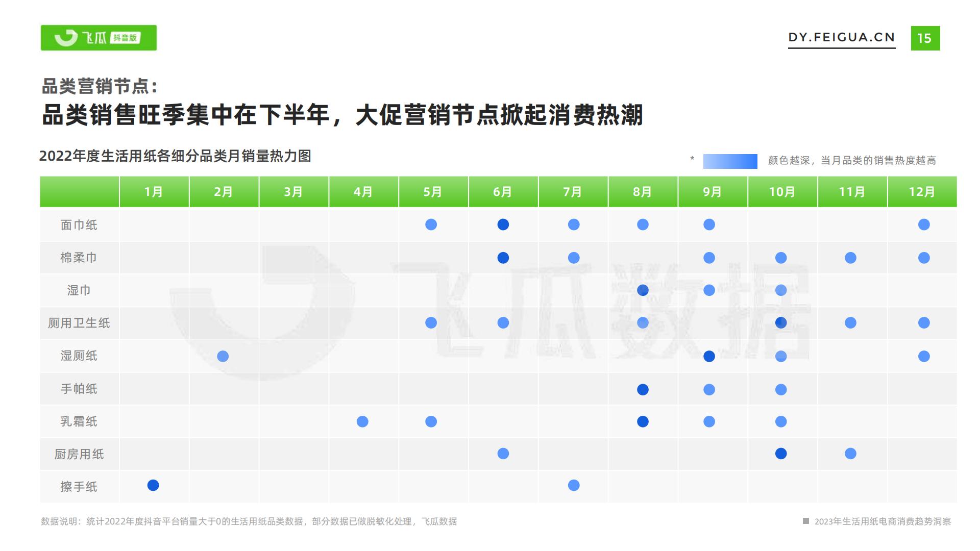
Task: Open the DY.FEIGUA.CN link text
Action: [842, 37]
